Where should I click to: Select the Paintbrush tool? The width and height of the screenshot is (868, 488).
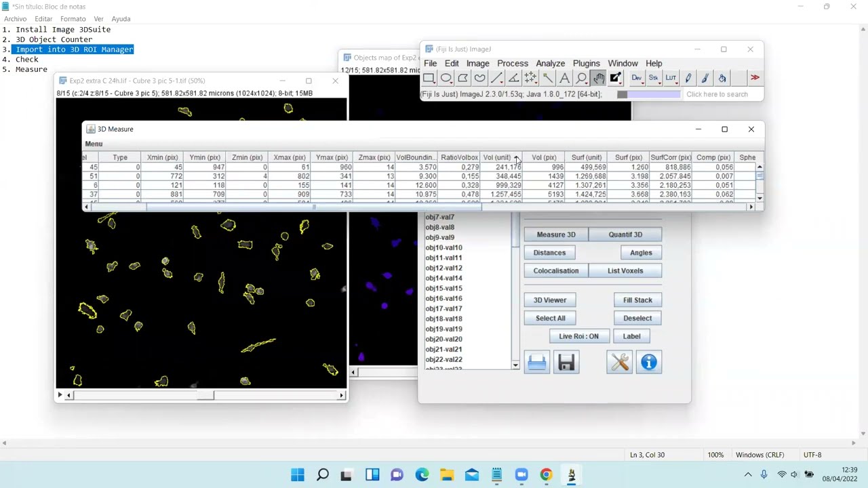click(705, 78)
